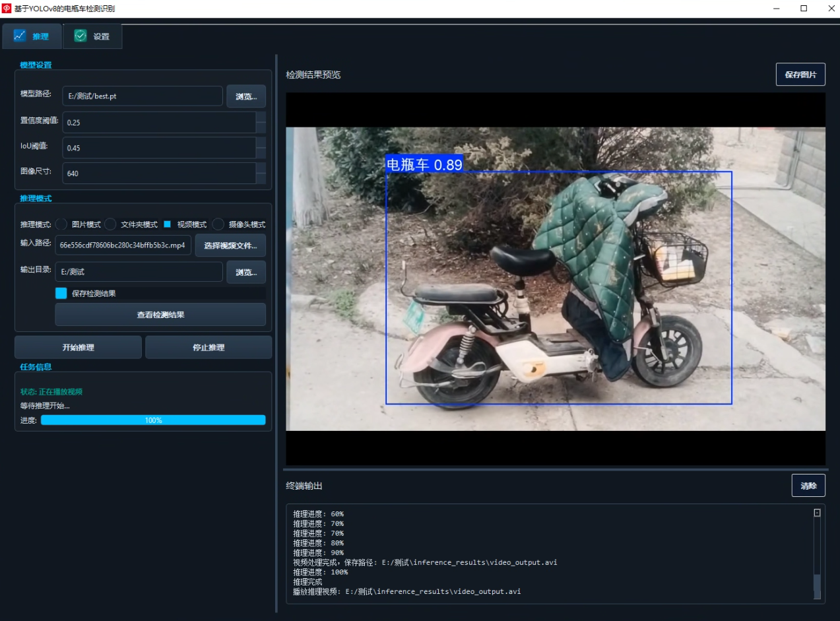Select 文件夹模式 radio button
840x621 pixels.
[x=111, y=224]
